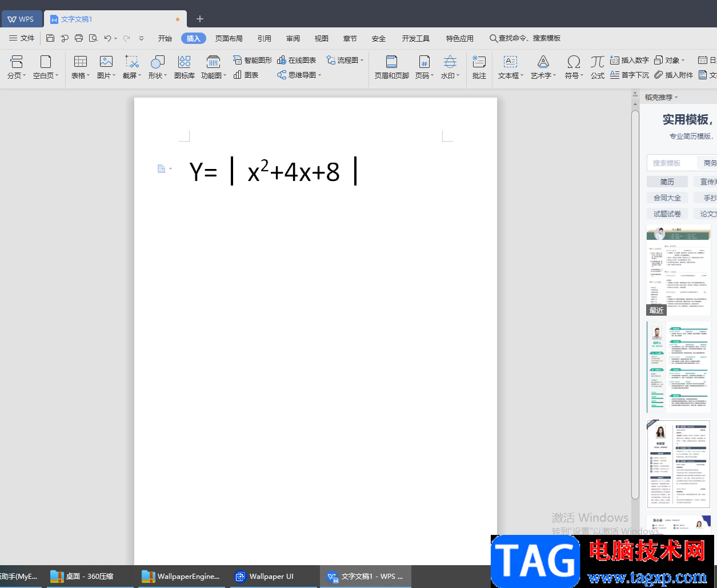This screenshot has height=588, width=717.
Task: Click the command search box 查找命令
Action: (525, 38)
